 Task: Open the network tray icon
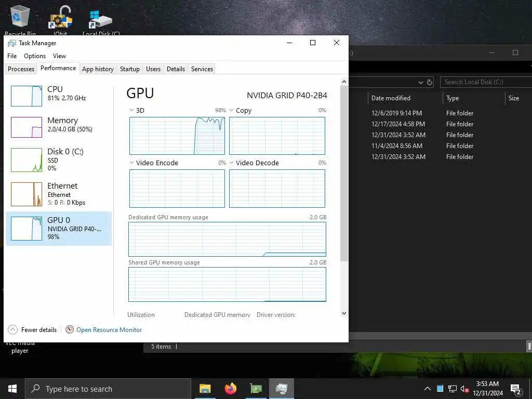click(x=453, y=389)
